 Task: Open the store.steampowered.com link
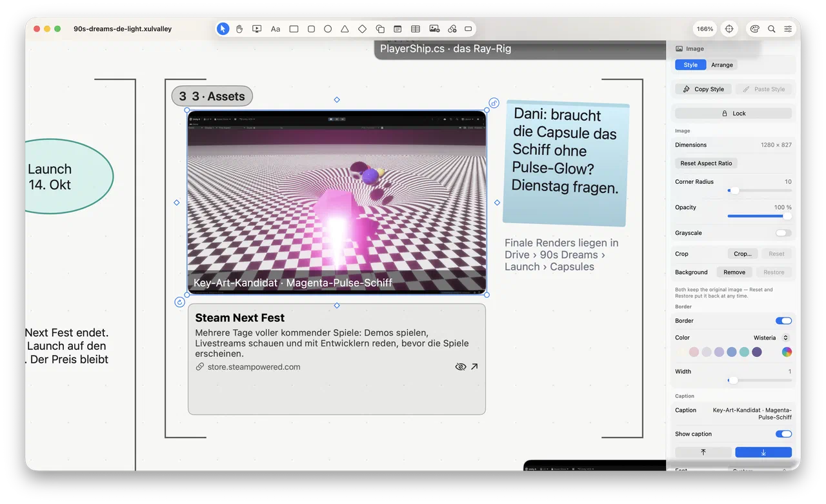click(x=254, y=367)
